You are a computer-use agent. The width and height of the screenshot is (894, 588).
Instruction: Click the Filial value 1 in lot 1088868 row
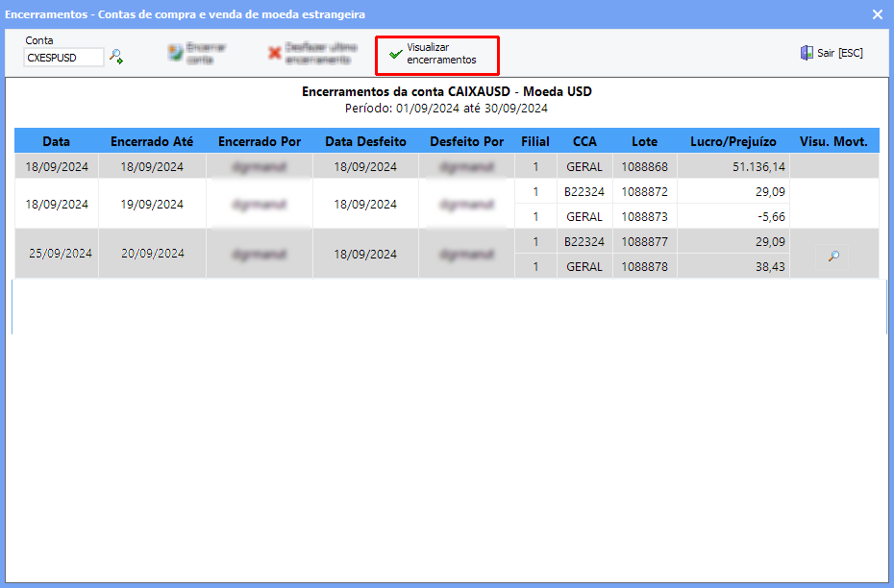[535, 167]
